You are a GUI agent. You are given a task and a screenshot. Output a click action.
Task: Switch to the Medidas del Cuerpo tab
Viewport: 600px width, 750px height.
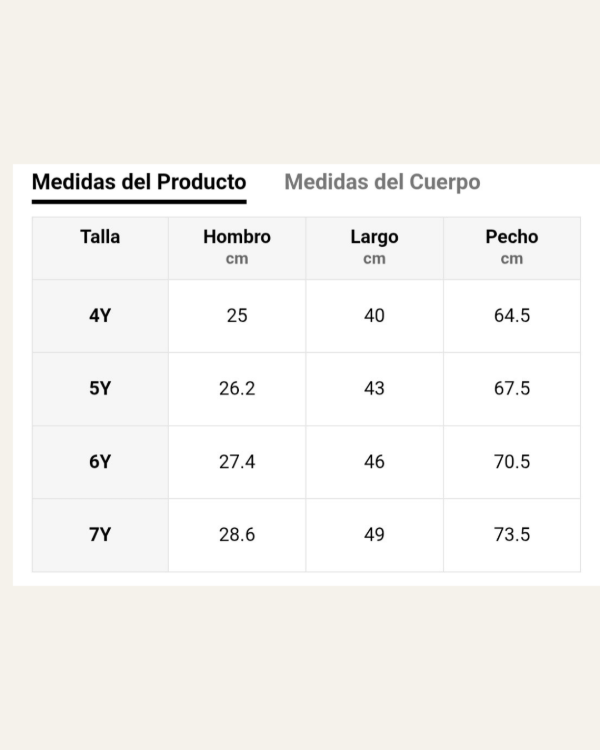pos(382,182)
